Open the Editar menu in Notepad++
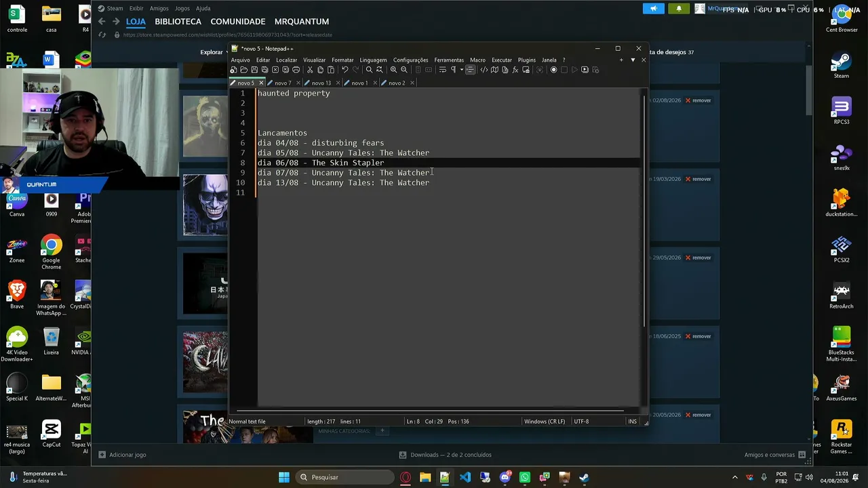This screenshot has height=488, width=868. pyautogui.click(x=263, y=60)
